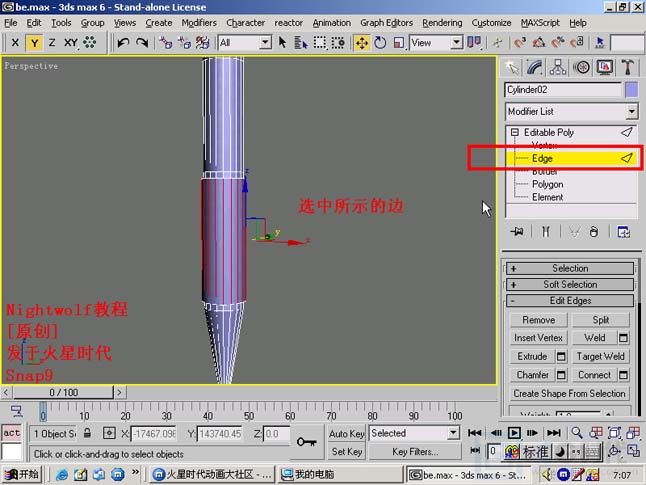Toggle the Auto Key button
Viewport: 646px width, 485px height.
coord(346,433)
